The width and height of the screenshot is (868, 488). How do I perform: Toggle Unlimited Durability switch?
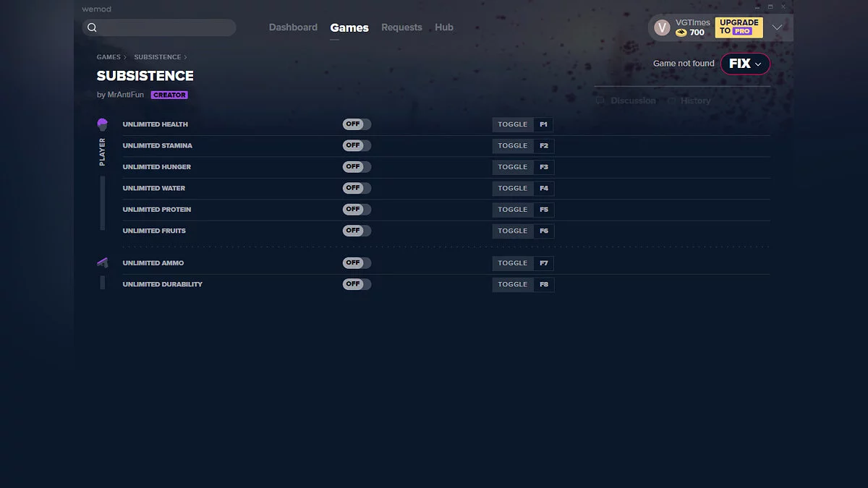point(357,284)
